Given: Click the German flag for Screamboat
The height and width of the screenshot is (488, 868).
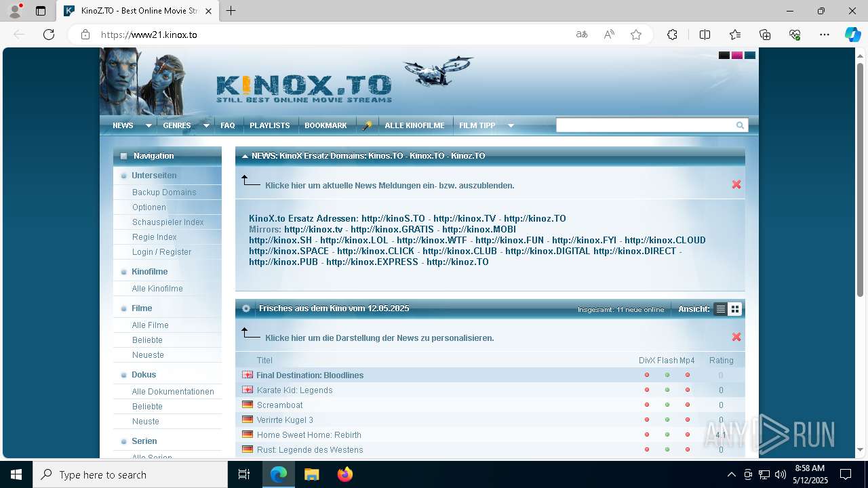Looking at the screenshot, I should coord(248,405).
